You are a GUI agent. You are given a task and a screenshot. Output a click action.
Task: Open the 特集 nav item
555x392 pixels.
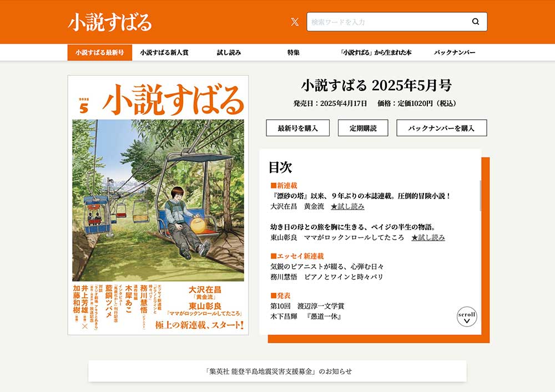294,53
